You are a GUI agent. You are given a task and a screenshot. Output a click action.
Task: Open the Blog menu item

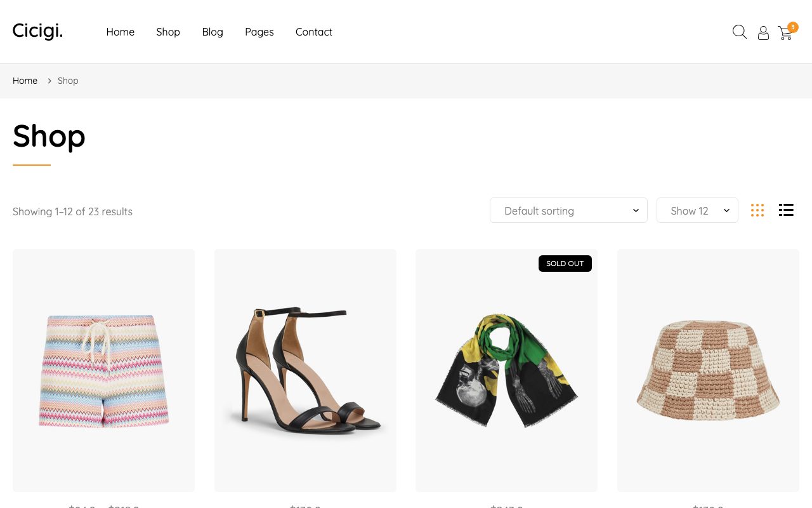point(213,32)
